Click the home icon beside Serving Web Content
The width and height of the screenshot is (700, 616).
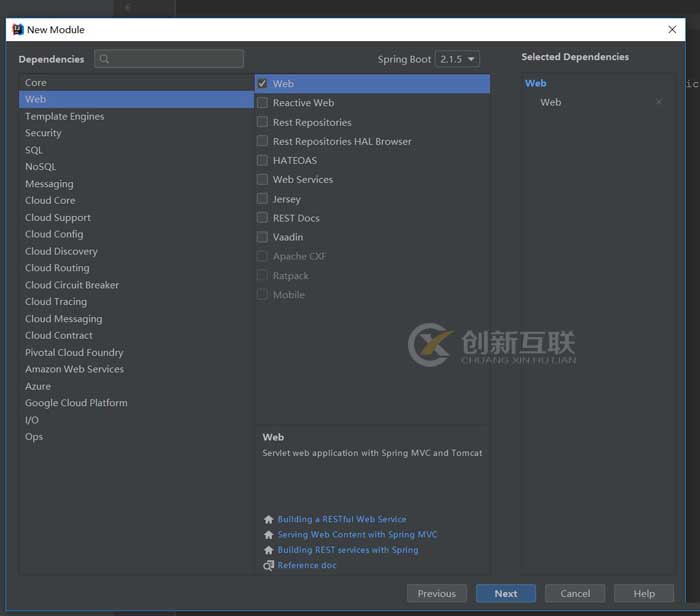(268, 535)
